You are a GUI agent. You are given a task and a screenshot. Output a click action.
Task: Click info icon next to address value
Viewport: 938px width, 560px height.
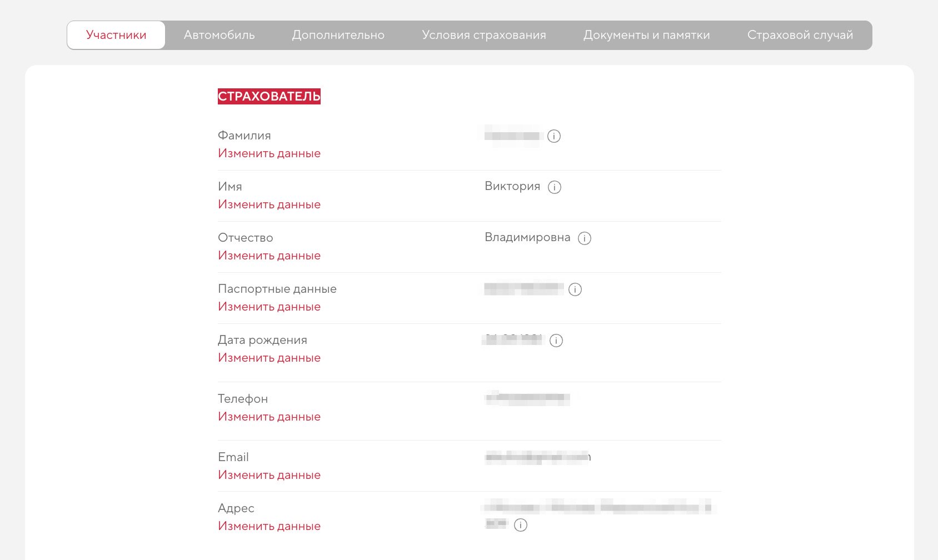tap(521, 525)
